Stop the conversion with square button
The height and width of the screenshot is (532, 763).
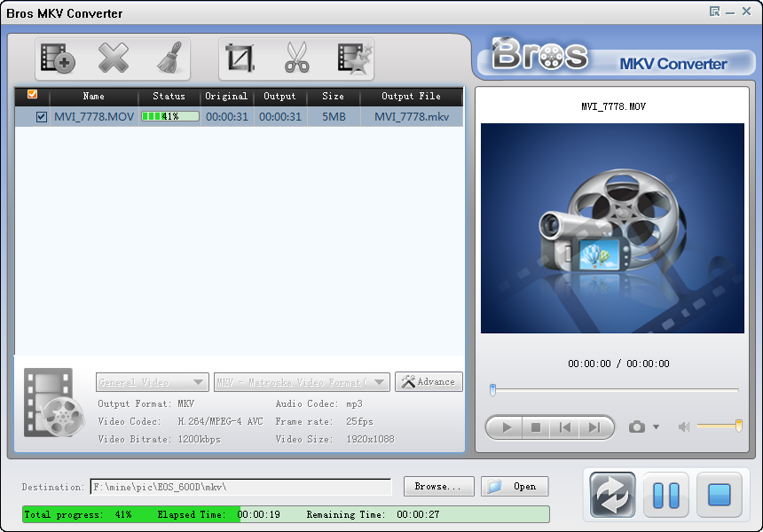point(720,495)
